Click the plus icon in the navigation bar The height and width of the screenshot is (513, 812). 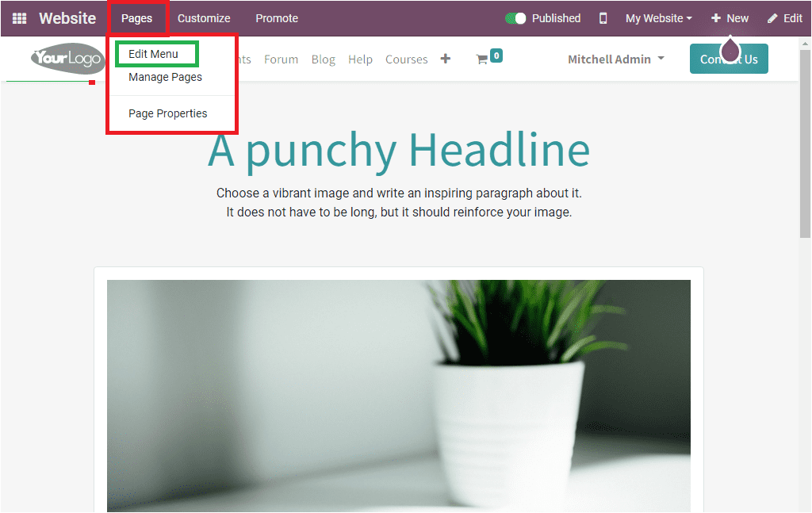(x=445, y=58)
